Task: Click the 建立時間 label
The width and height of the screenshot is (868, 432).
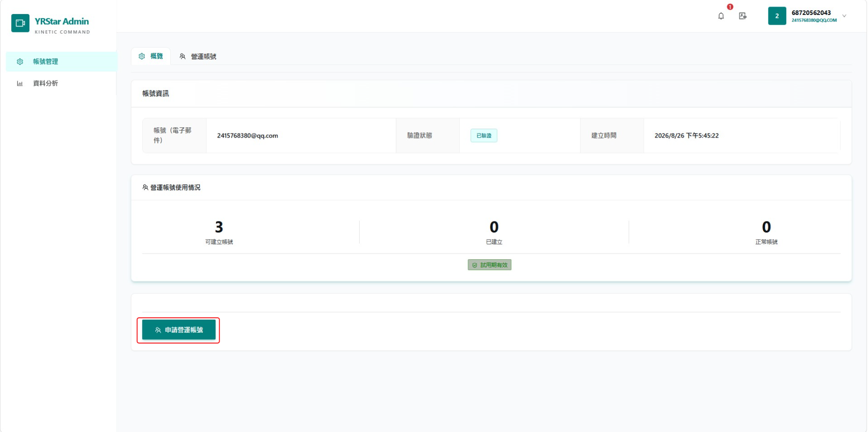Action: (604, 136)
